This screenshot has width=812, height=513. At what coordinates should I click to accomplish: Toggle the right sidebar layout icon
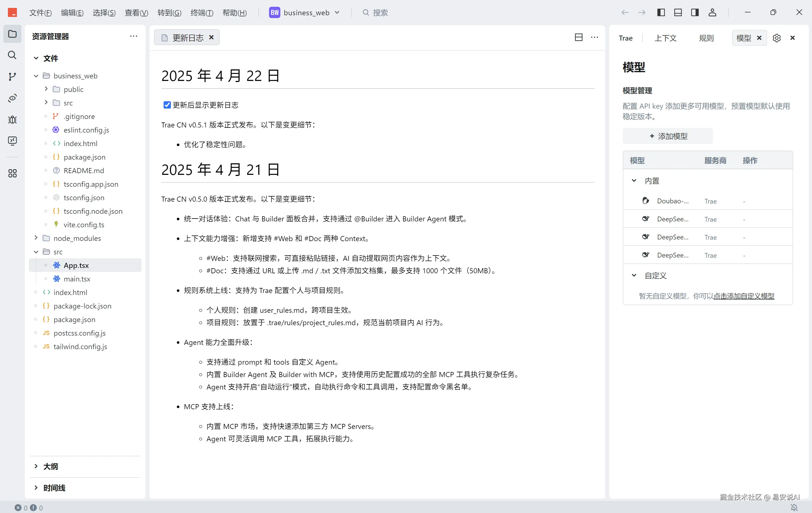click(x=695, y=12)
